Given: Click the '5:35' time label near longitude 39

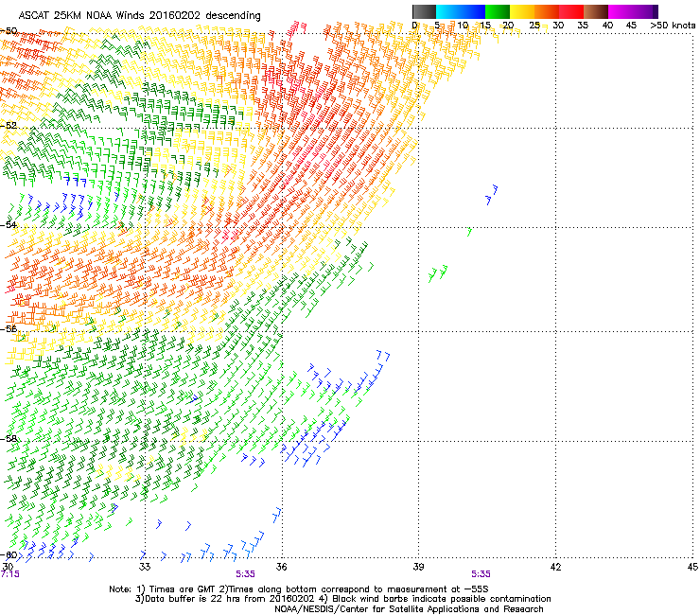Looking at the screenshot, I should (481, 574).
